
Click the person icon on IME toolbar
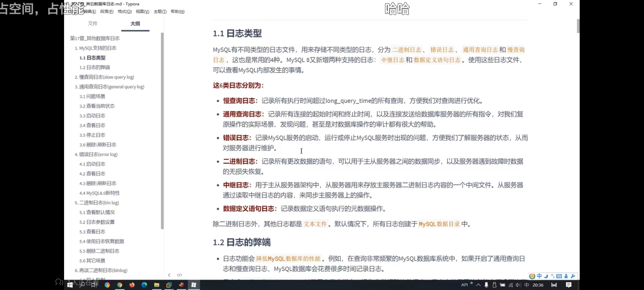[566, 276]
